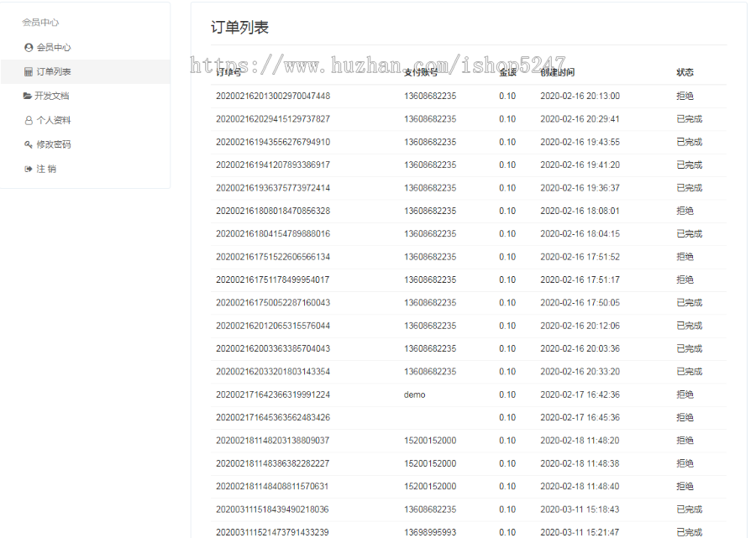Go to 个人资料 page

[x=54, y=120]
